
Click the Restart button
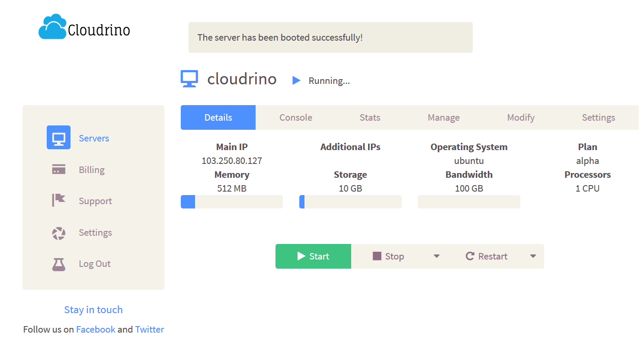[487, 256]
